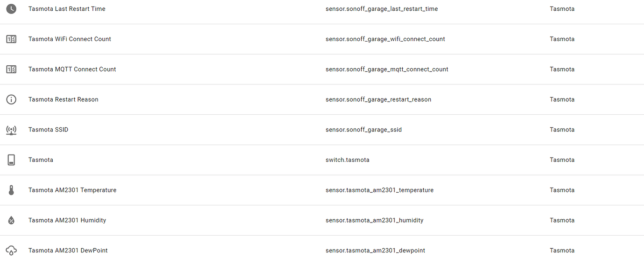
Task: Click the counter icon for MQTT Connect Count
Action: tap(11, 70)
